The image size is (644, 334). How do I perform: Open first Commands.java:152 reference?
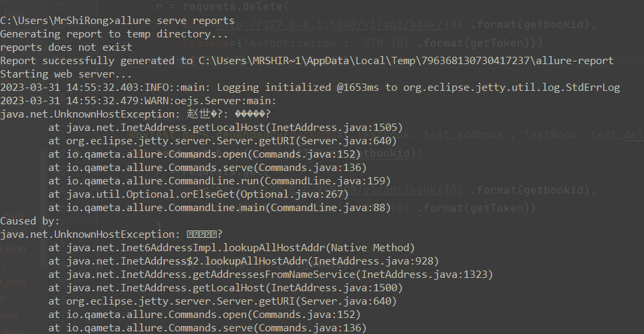click(x=307, y=154)
